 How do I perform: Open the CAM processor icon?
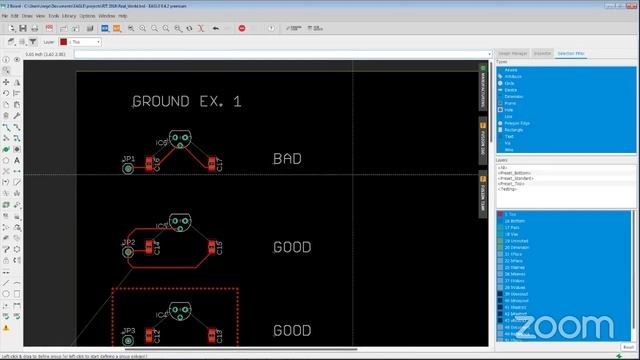[49, 28]
